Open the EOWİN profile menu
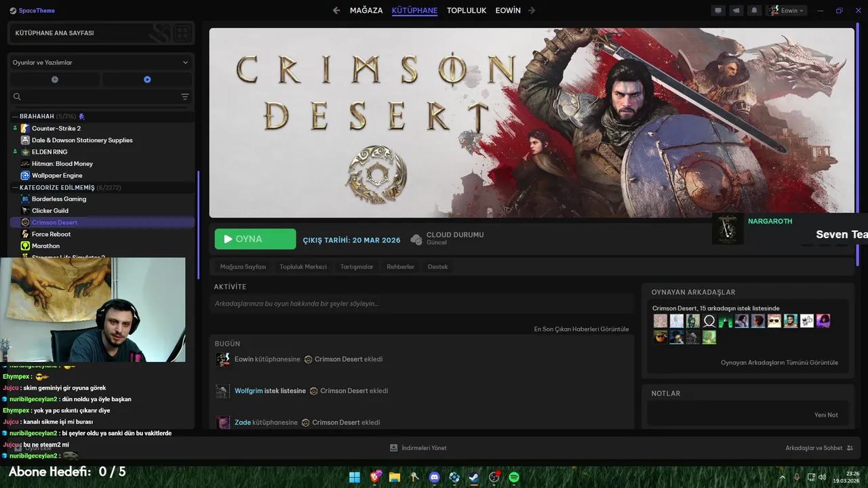Screen dimensions: 868x488 pyautogui.click(x=508, y=10)
